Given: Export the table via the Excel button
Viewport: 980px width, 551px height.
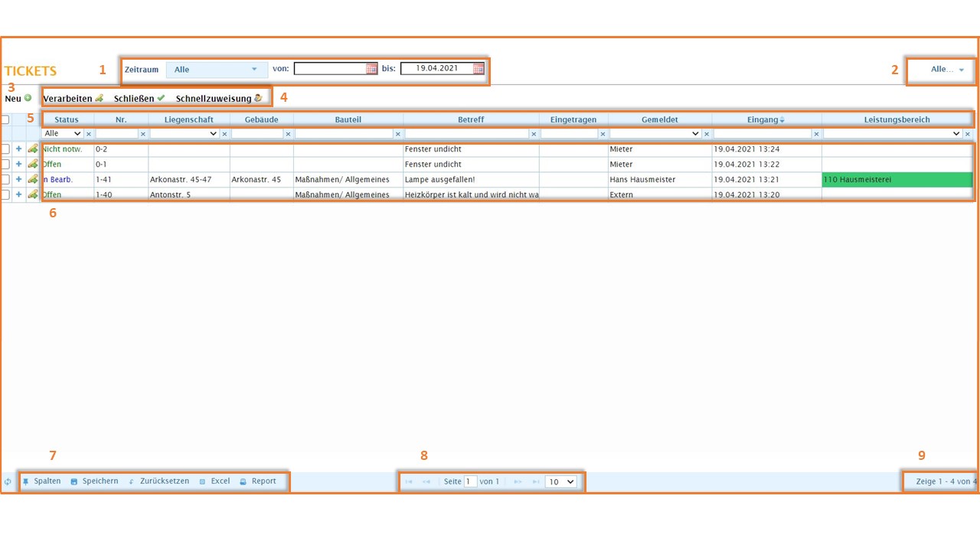Looking at the screenshot, I should tap(214, 481).
